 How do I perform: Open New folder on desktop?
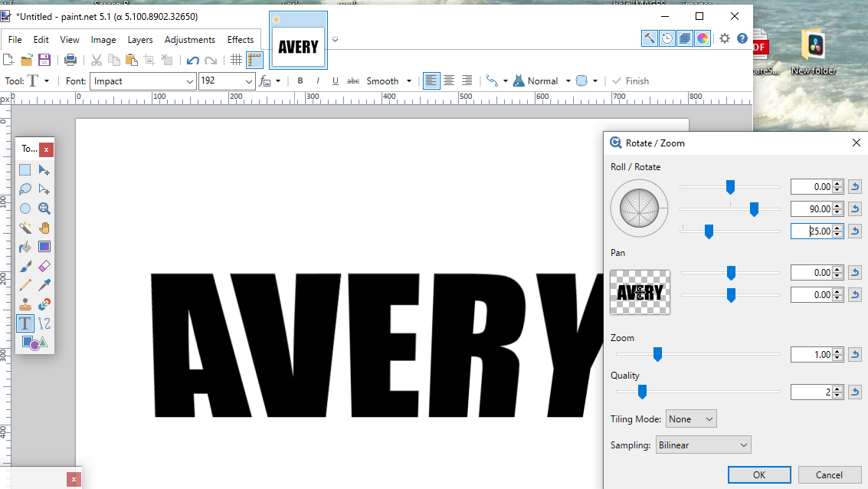click(x=813, y=52)
